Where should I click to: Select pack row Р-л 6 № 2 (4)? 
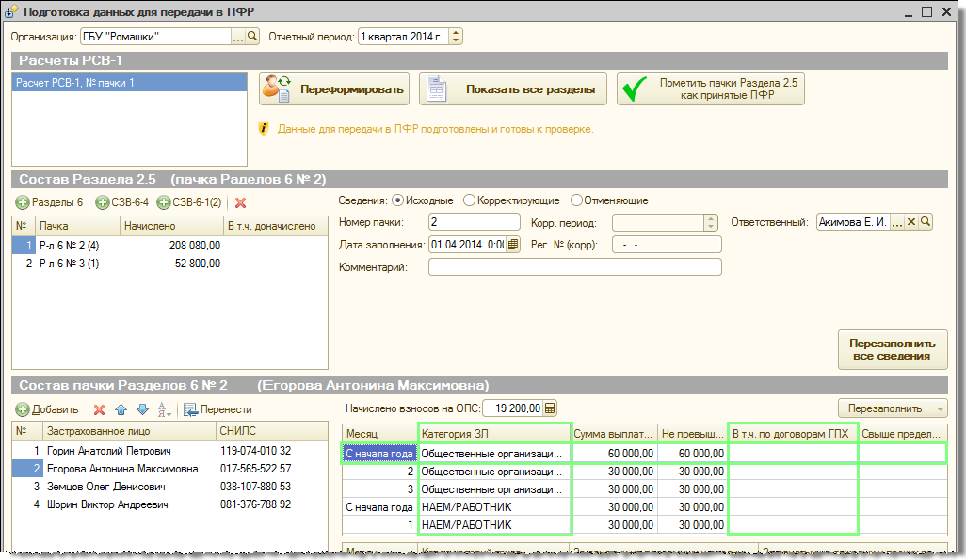[x=170, y=246]
